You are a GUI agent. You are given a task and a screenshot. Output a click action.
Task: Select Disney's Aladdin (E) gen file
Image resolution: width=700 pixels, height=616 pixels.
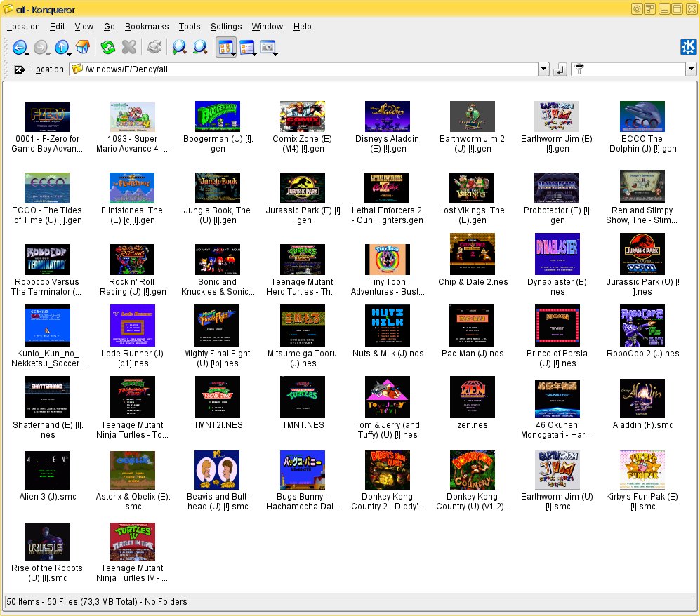(x=387, y=128)
